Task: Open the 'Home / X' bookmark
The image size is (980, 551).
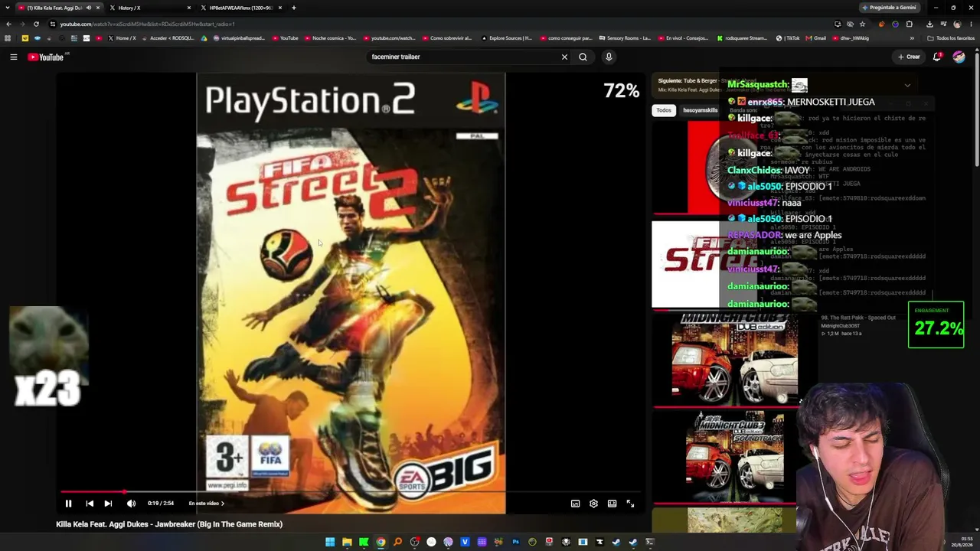Action: [122, 38]
